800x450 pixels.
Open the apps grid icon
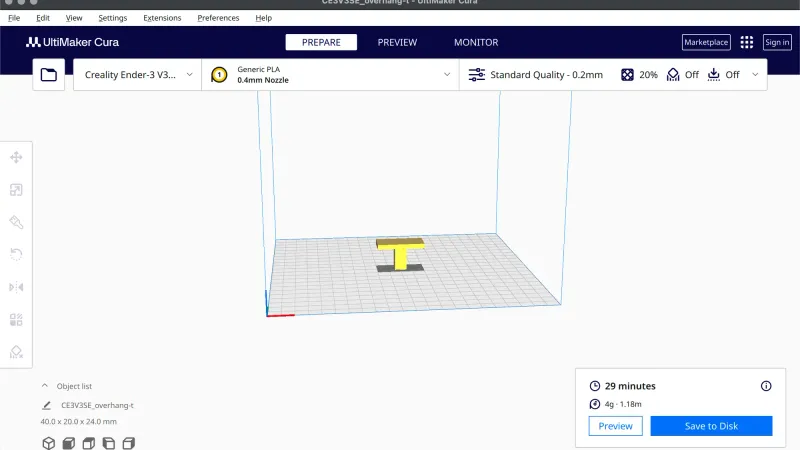point(746,42)
